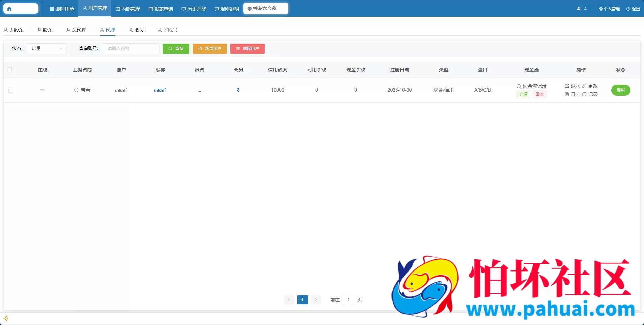
Task: Go to next page arrow
Action: (x=316, y=299)
